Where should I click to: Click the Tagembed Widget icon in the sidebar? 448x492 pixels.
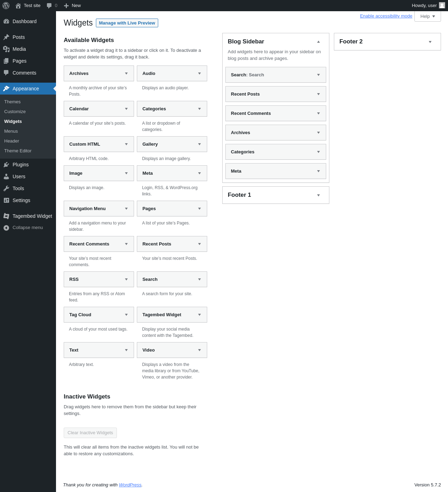click(6, 216)
